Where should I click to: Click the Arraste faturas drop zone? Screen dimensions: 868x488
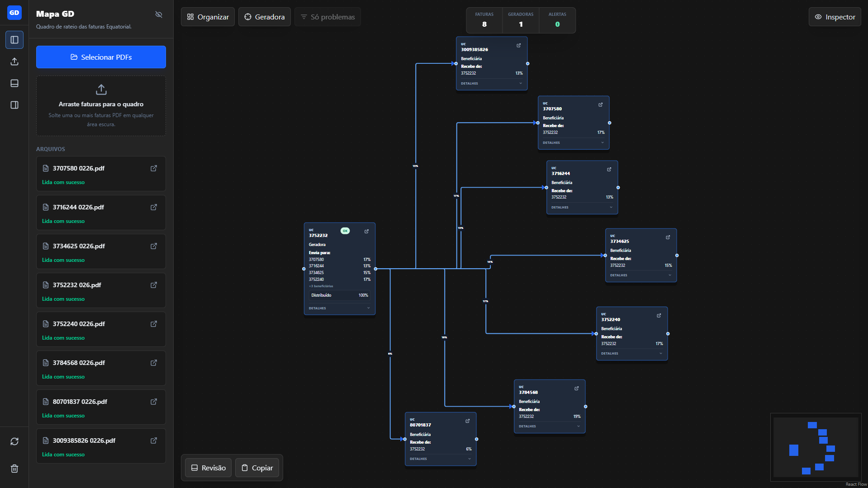(101, 106)
